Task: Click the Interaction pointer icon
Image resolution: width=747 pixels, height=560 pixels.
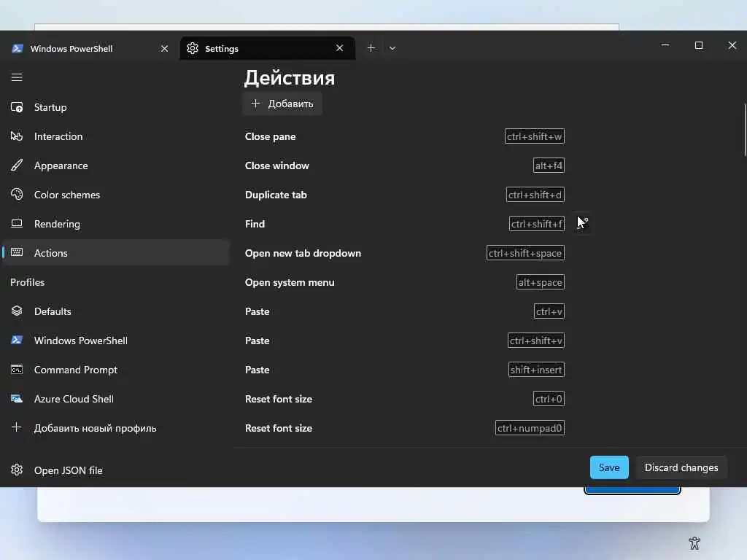Action: coord(17,136)
